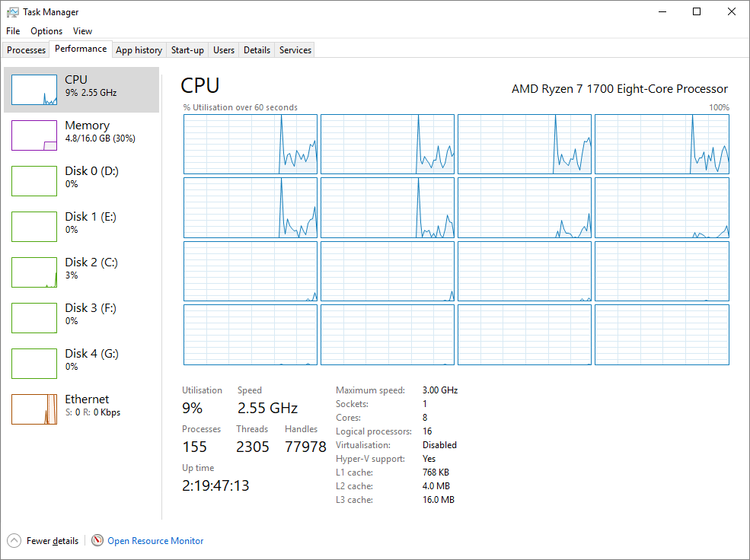Expand the View menu
This screenshot has height=560, width=750.
82,31
